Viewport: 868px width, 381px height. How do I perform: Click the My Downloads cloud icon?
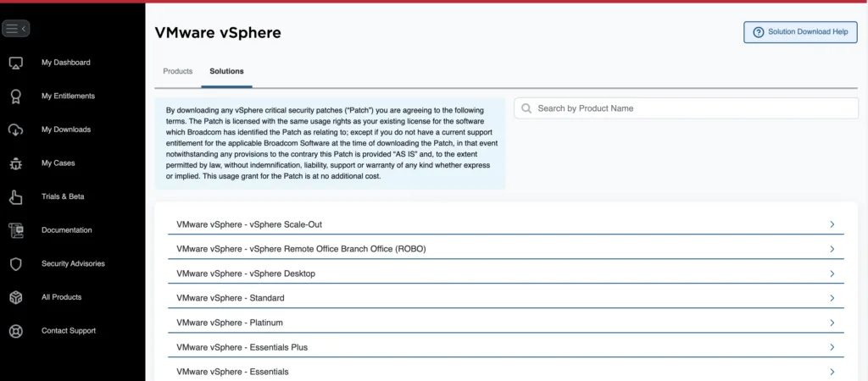coord(16,130)
